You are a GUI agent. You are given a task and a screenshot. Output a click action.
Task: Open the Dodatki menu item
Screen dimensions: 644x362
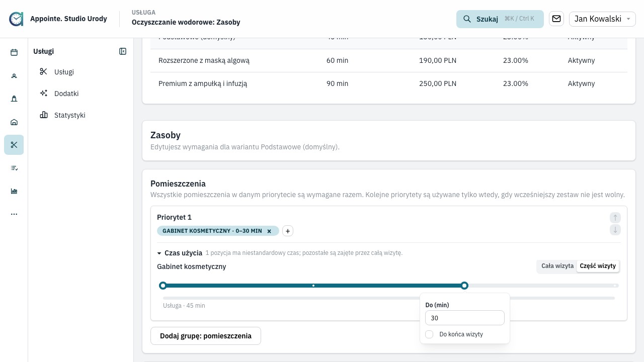[81, 94]
